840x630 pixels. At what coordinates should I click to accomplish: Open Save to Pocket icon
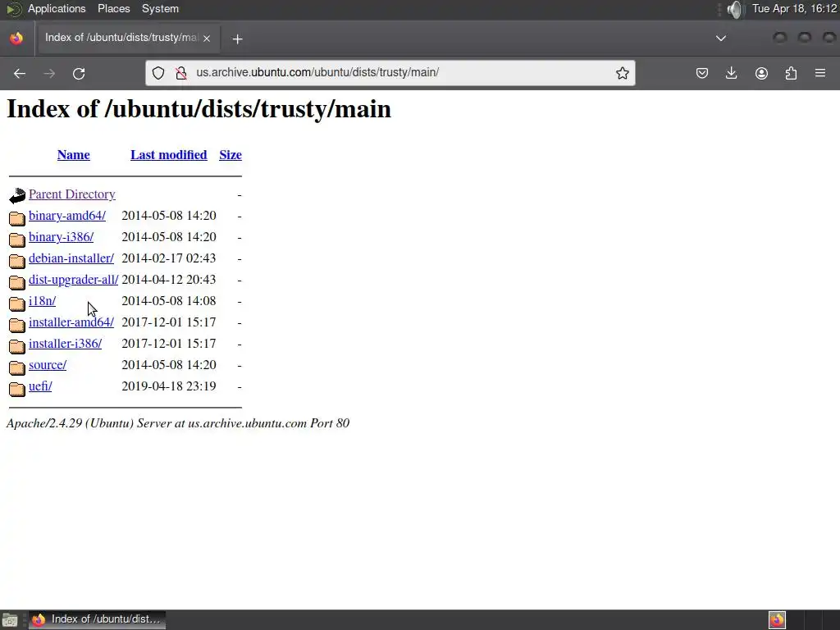click(702, 73)
